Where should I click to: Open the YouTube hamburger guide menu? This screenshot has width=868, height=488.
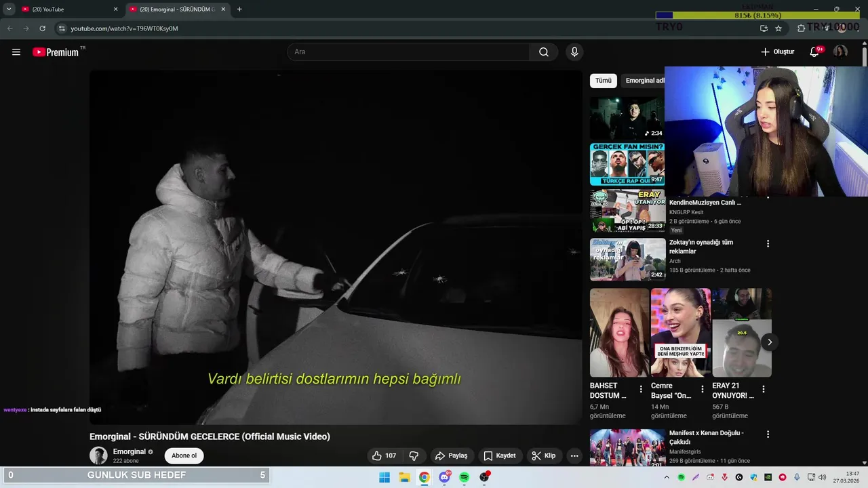[16, 52]
